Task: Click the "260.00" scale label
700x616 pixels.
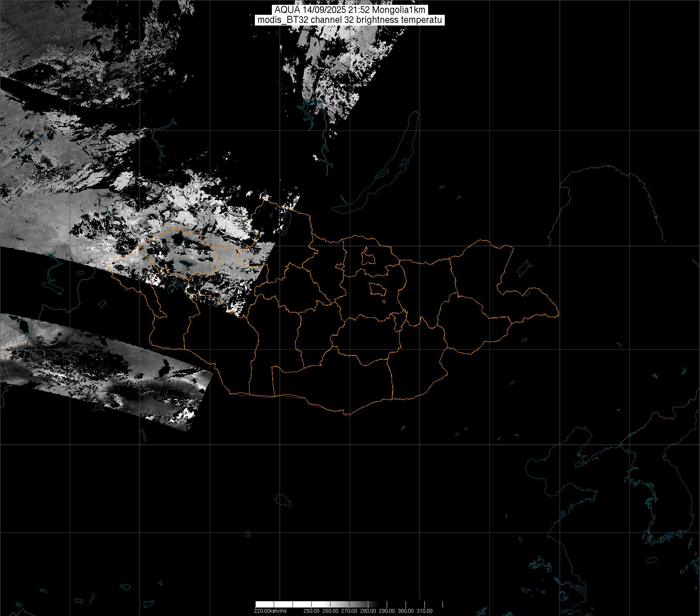Action: [x=331, y=611]
